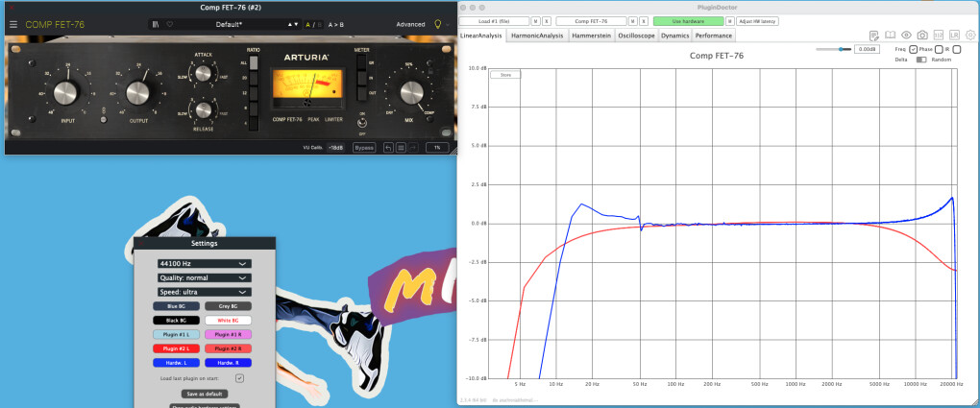This screenshot has width=980, height=408.
Task: Open the Quality: normal dropdown
Action: (205, 277)
